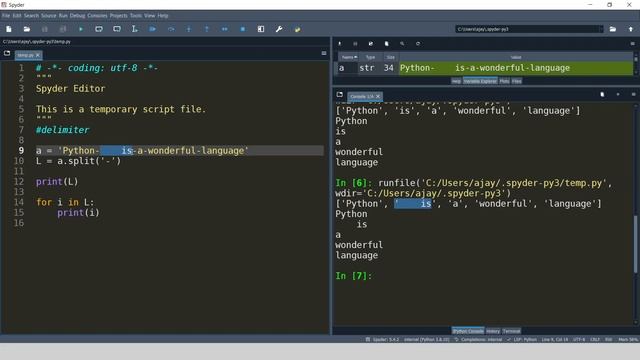The image size is (640, 360).
Task: Open the Projects menu
Action: tap(118, 16)
